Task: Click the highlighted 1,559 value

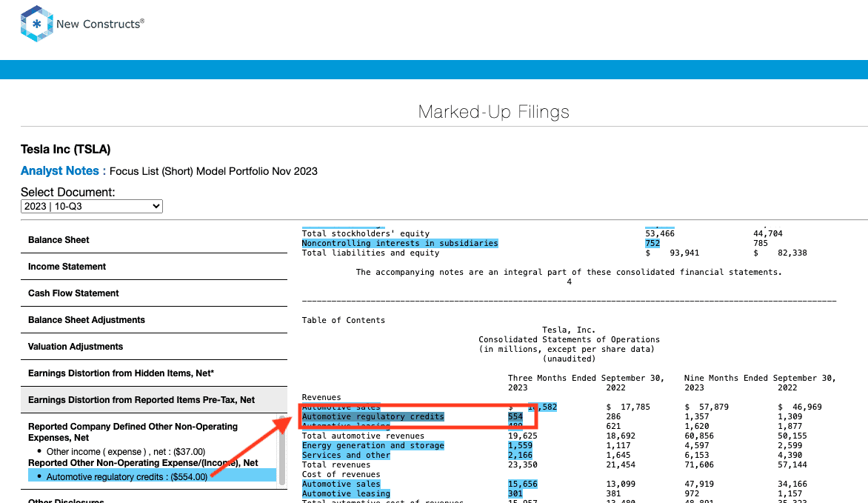Action: pyautogui.click(x=521, y=445)
